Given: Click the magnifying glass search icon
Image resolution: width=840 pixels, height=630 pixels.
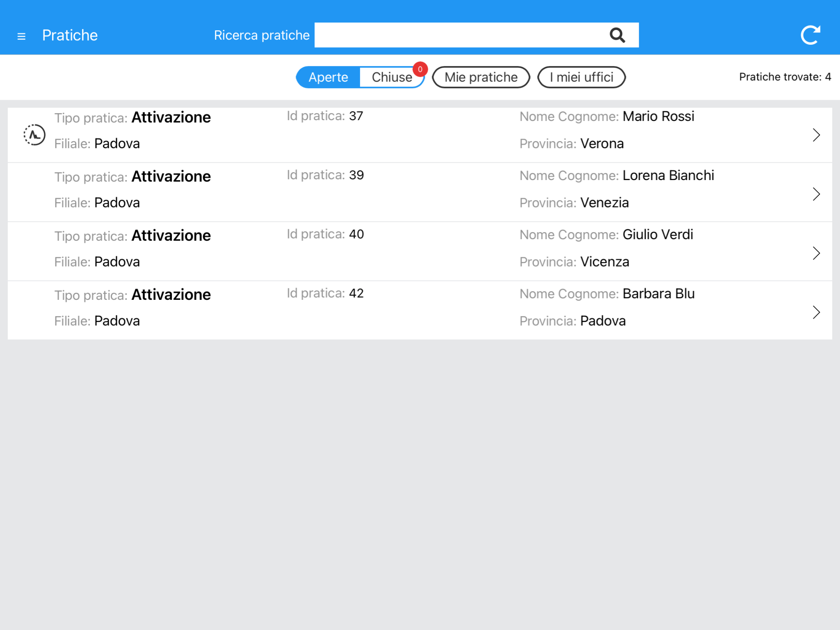Looking at the screenshot, I should coord(617,35).
